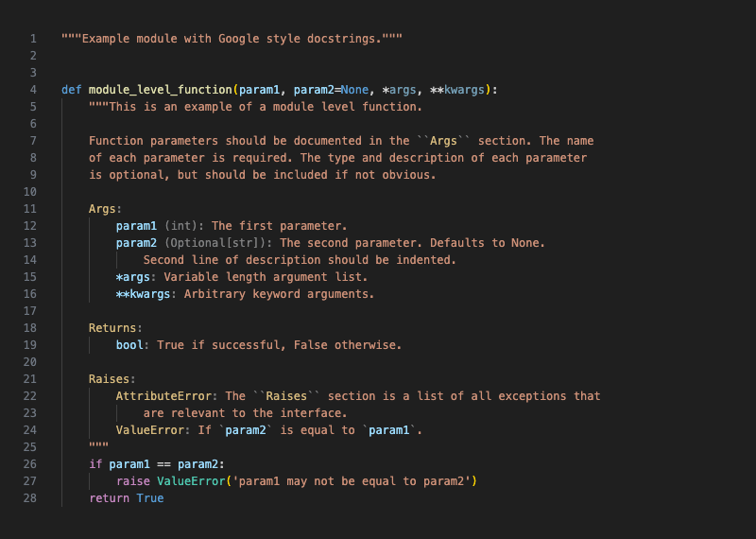Click the True value on the last line
This screenshot has height=539, width=756.
click(x=150, y=498)
